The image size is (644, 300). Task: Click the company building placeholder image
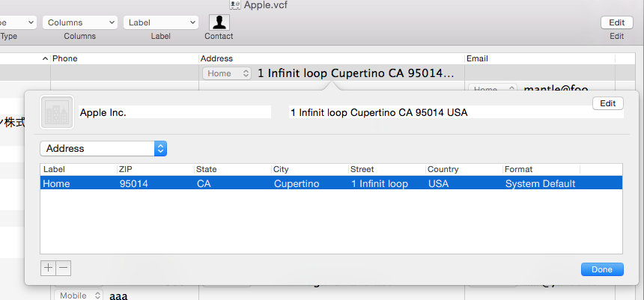(x=57, y=112)
